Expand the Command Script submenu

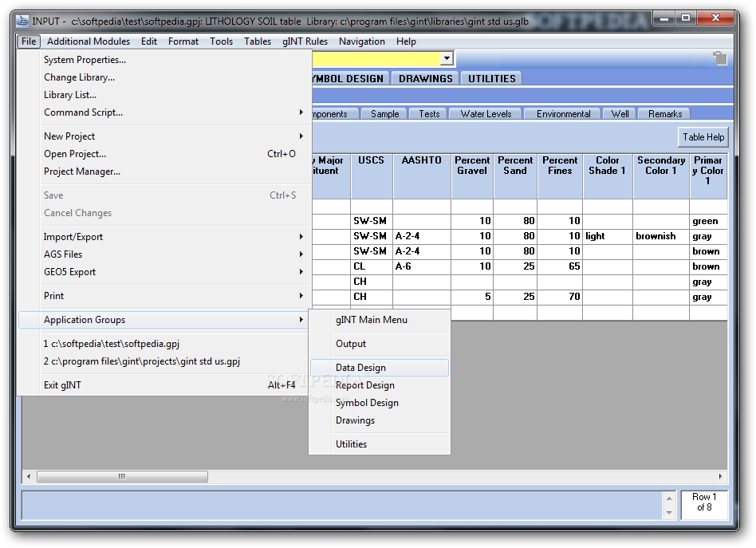(301, 112)
